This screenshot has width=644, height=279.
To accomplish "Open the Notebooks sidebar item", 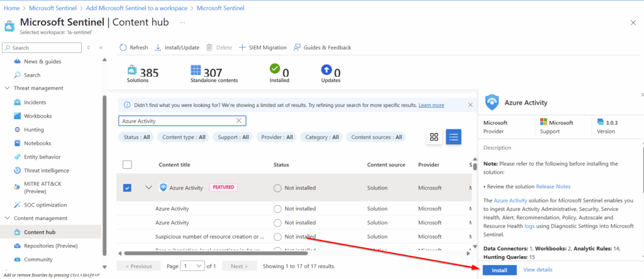I will 37,143.
